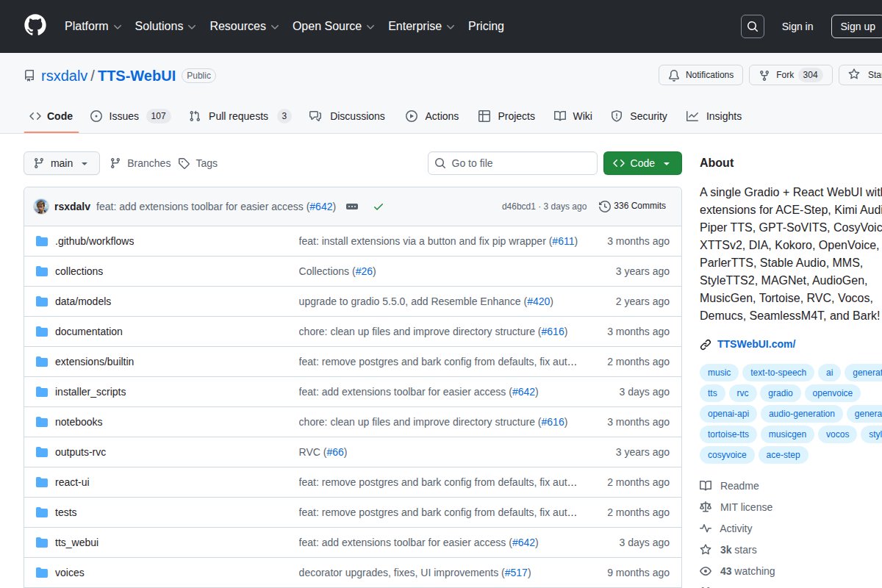Expand the Open Source menu
882x588 pixels.
coord(333,26)
